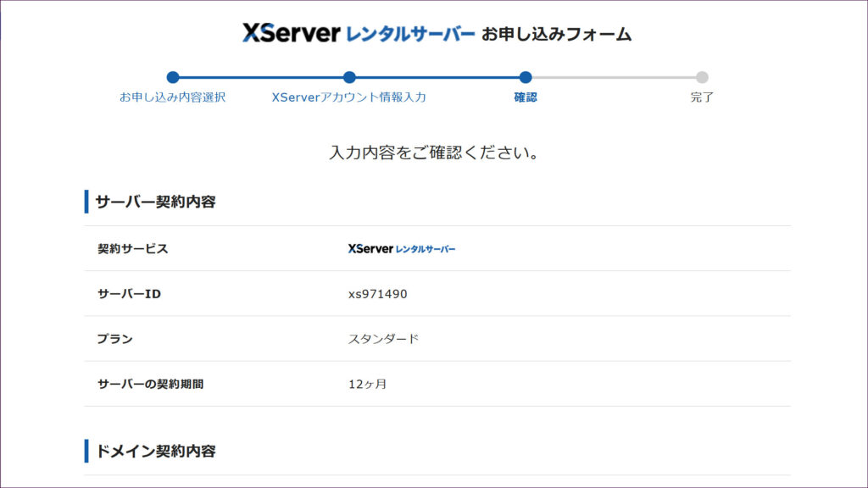Go back to お申し込み内容選択 step label
Screen dimensions: 868x488
[173, 97]
